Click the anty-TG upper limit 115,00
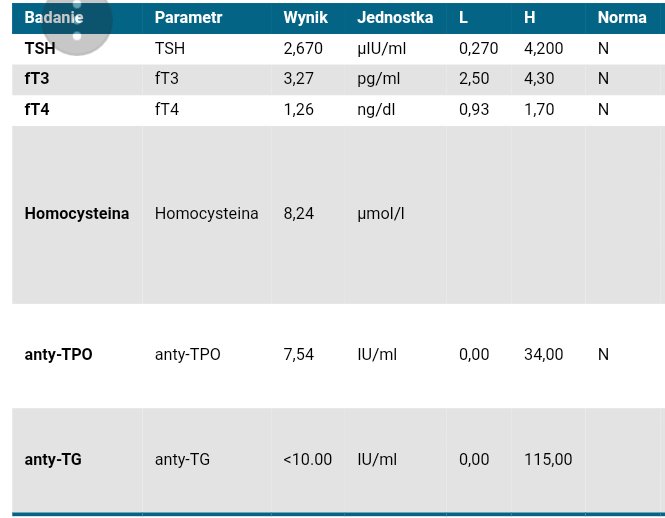The height and width of the screenshot is (518, 665). [x=548, y=460]
